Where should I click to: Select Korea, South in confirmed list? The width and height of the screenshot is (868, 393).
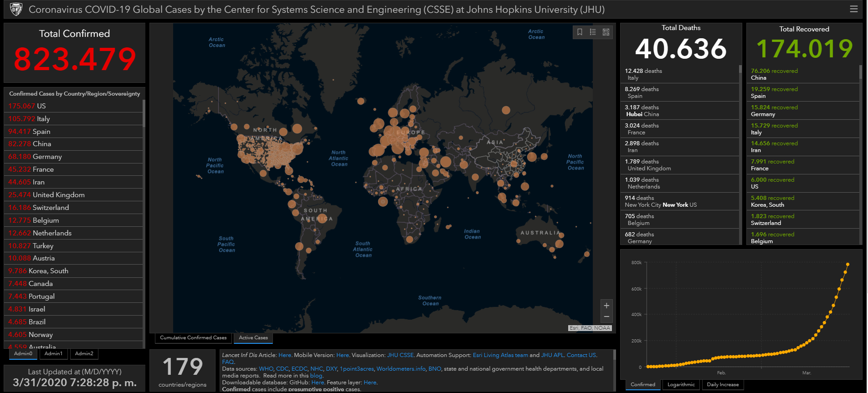(x=74, y=271)
